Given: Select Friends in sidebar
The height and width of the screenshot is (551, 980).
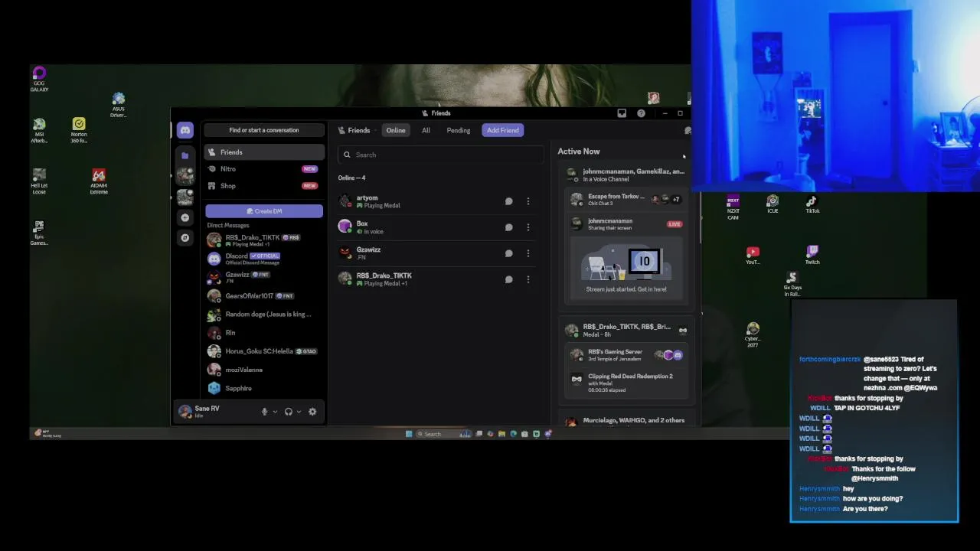Looking at the screenshot, I should 264,152.
